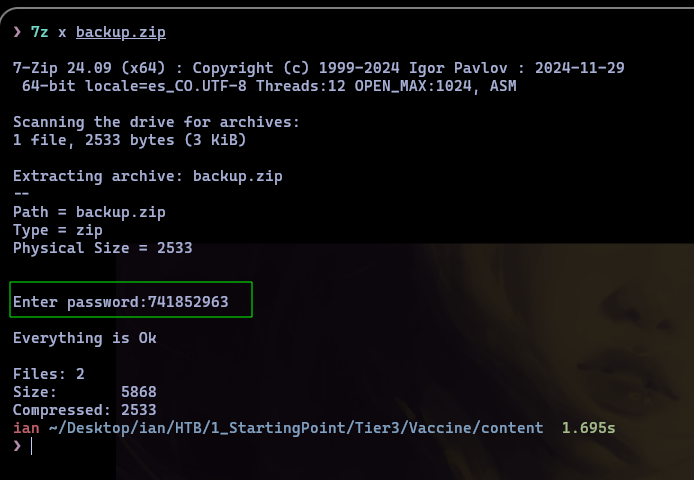The image size is (694, 480).
Task: Click the 'Path = backup.zip' line
Action: click(89, 212)
